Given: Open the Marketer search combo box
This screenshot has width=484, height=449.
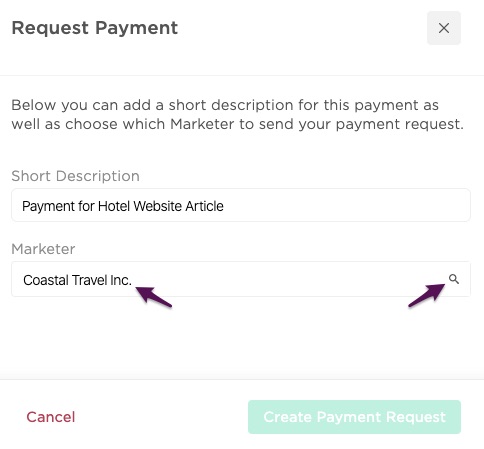Looking at the screenshot, I should tap(241, 279).
